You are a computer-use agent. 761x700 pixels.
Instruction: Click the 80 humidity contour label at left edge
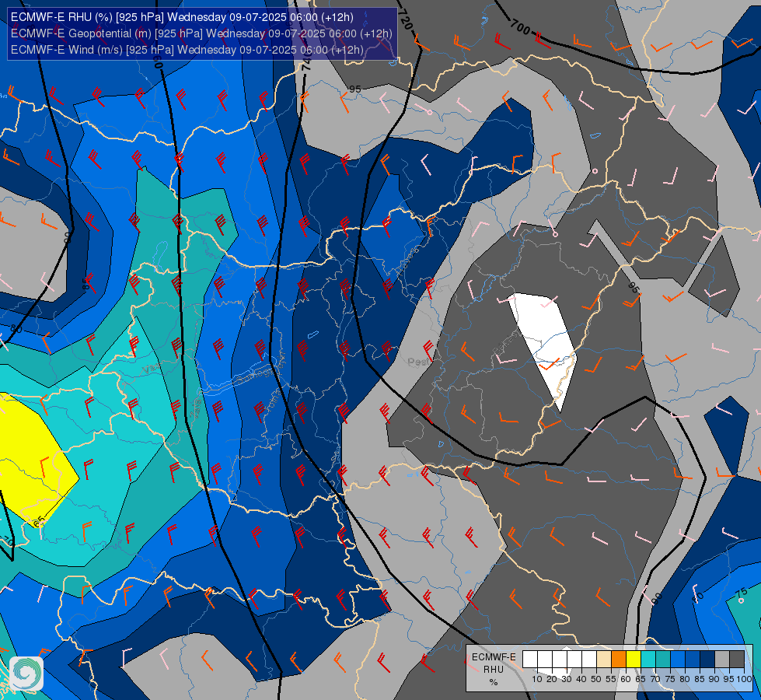click(16, 329)
